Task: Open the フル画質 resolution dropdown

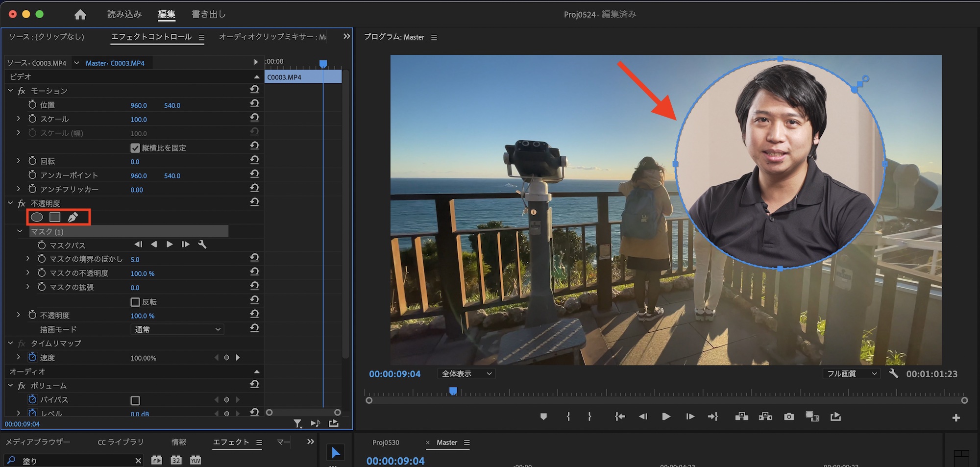Action: coord(851,374)
